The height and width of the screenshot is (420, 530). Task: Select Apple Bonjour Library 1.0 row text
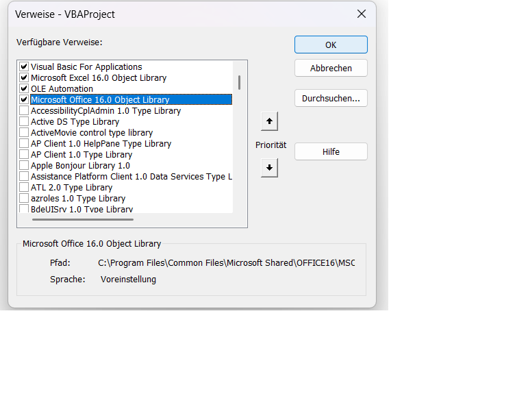[x=80, y=165]
